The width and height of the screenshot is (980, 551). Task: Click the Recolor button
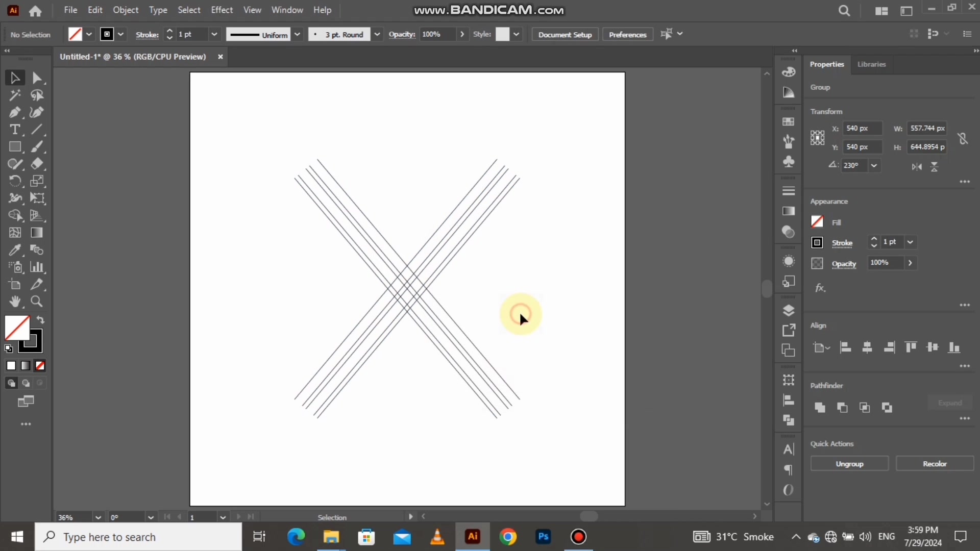coord(935,464)
